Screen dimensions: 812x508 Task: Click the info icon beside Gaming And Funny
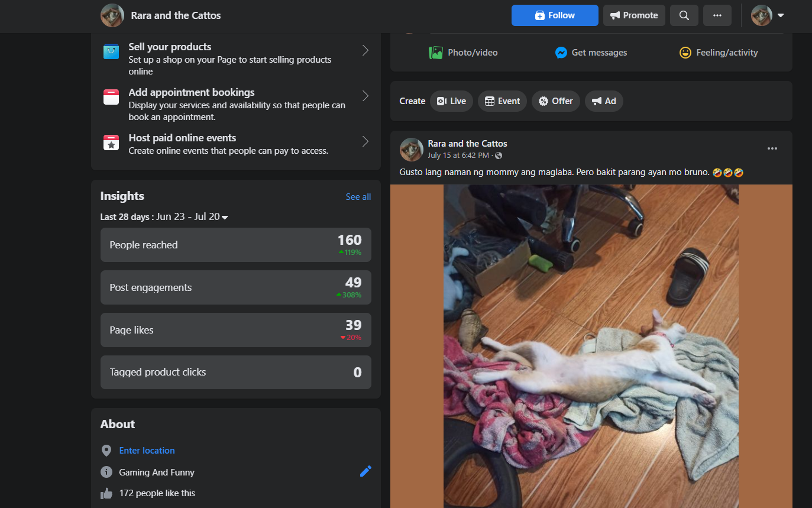pos(106,472)
